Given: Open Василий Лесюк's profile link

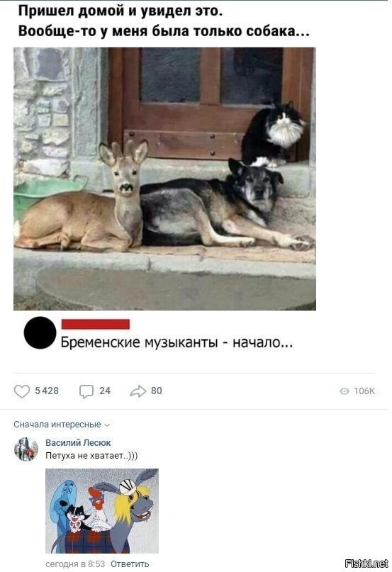Looking at the screenshot, I should click(x=78, y=443).
